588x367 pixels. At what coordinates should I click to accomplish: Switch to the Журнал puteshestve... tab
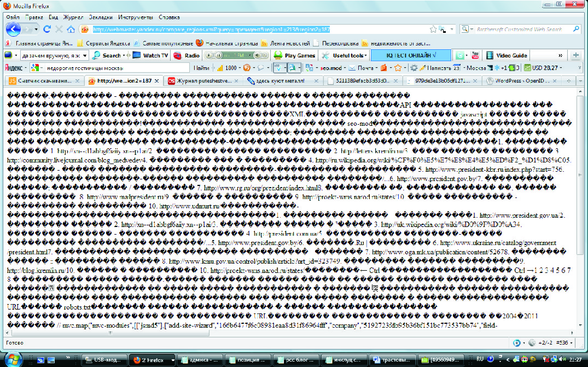[203, 80]
